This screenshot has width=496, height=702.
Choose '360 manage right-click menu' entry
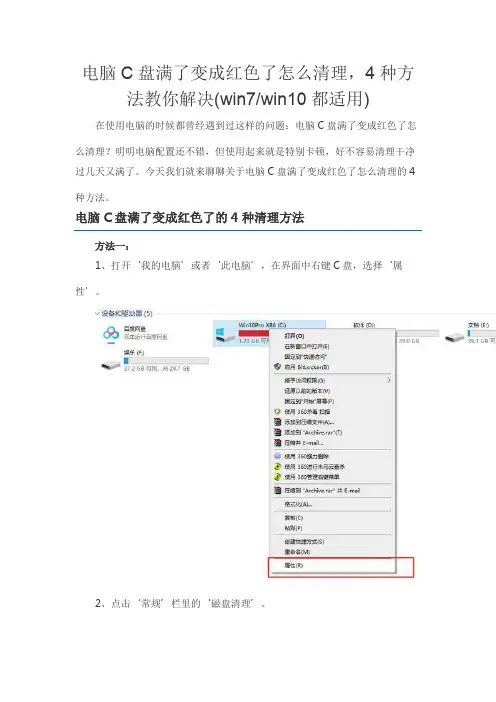pyautogui.click(x=332, y=477)
